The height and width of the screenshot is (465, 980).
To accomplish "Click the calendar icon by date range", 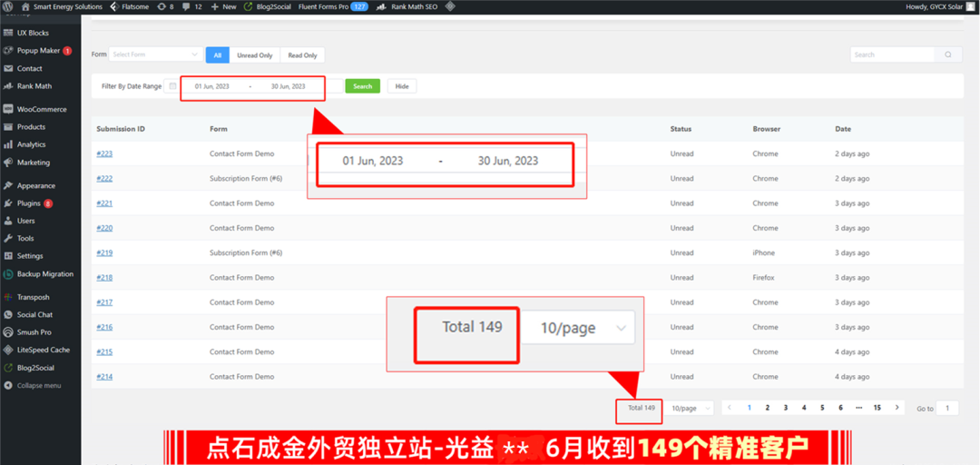I will [172, 86].
